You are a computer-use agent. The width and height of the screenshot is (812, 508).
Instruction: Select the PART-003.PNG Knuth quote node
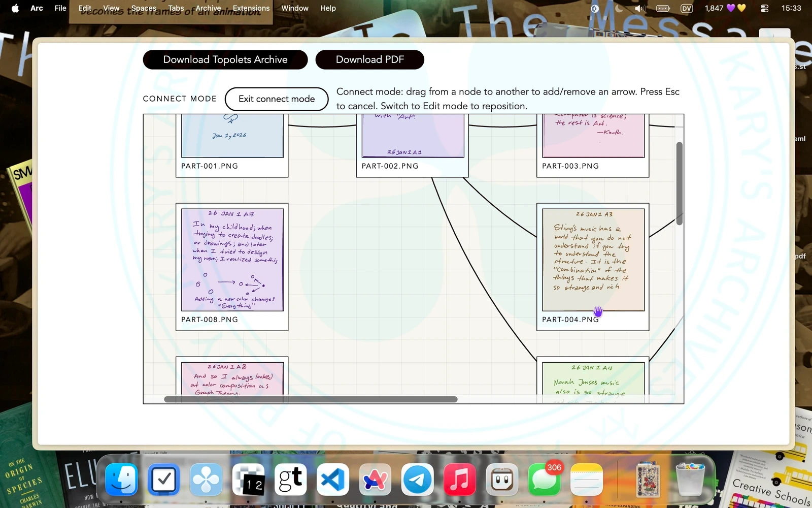[x=593, y=136]
